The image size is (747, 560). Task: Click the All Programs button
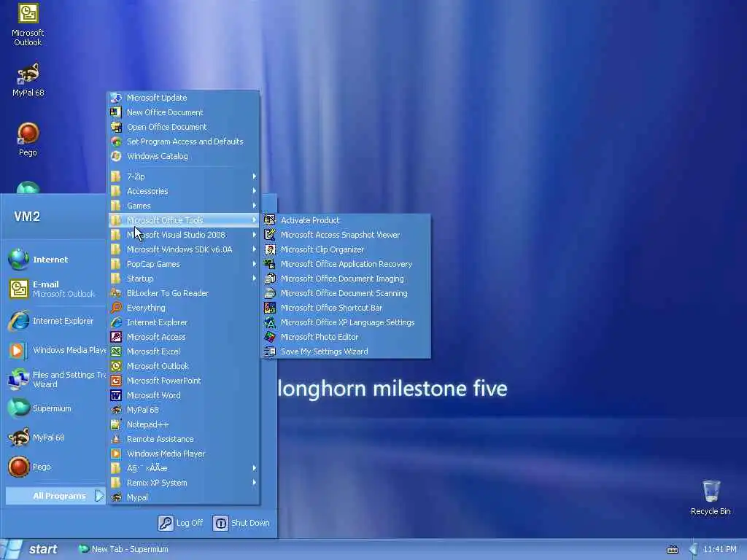point(55,496)
